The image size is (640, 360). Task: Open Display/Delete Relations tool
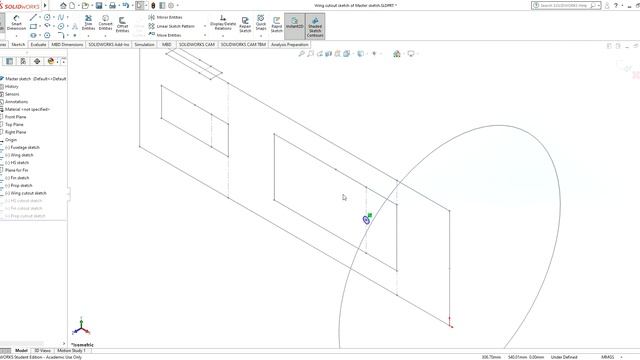pyautogui.click(x=223, y=23)
